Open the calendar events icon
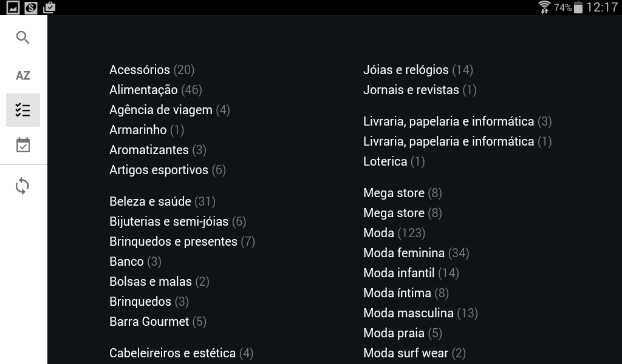 (x=23, y=145)
